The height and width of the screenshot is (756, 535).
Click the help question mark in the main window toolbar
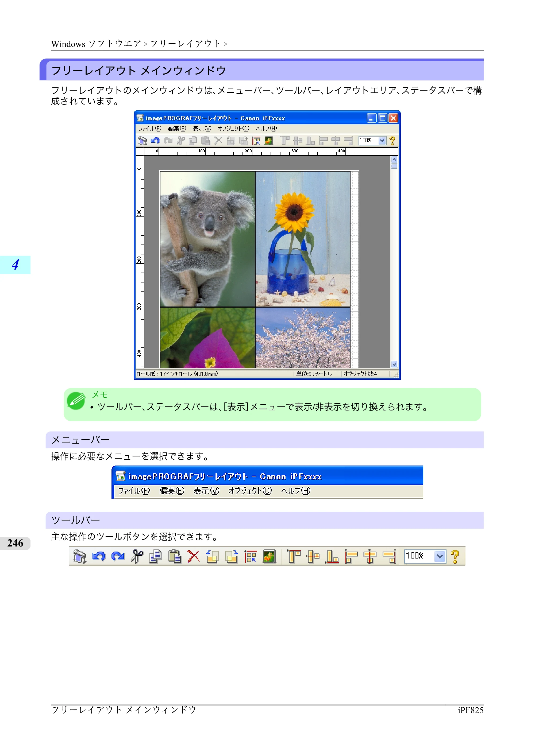pos(392,141)
